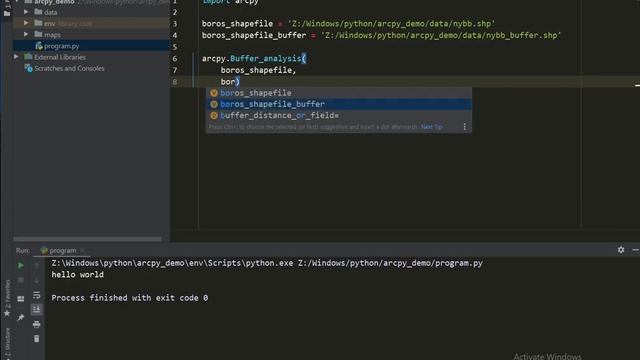The image size is (640, 360).
Task: Toggle soft-wrap icon in the Run console
Action: (36, 295)
